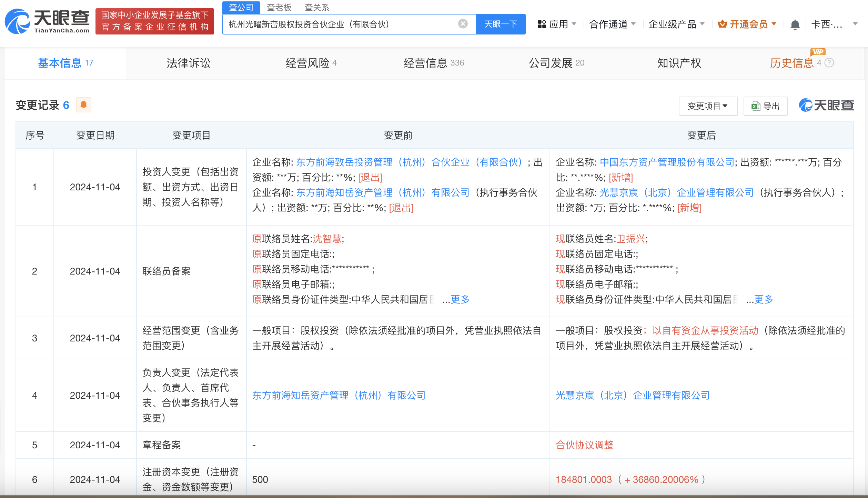The height and width of the screenshot is (498, 868).
Task: Switch to the 查老板 search tab
Action: (279, 7)
